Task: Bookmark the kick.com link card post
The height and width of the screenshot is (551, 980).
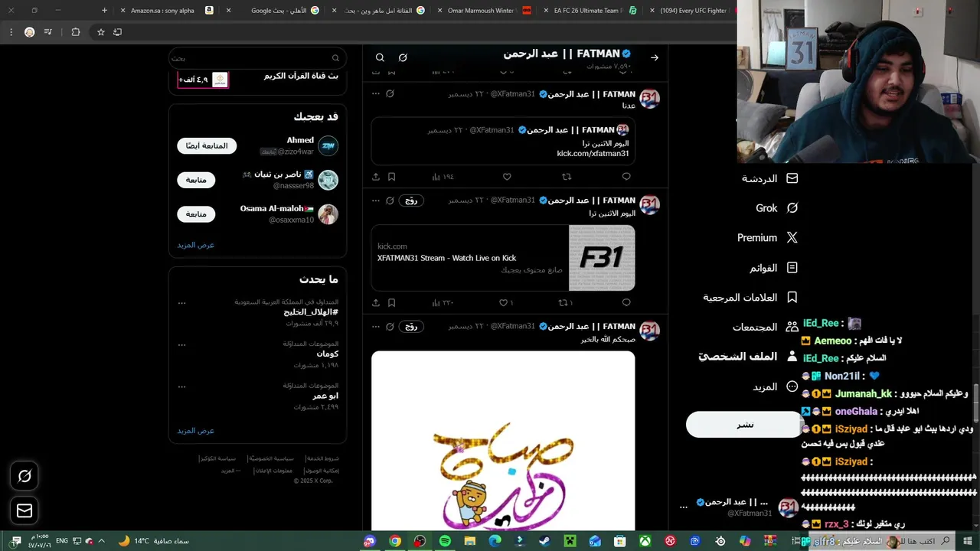Action: coord(391,303)
